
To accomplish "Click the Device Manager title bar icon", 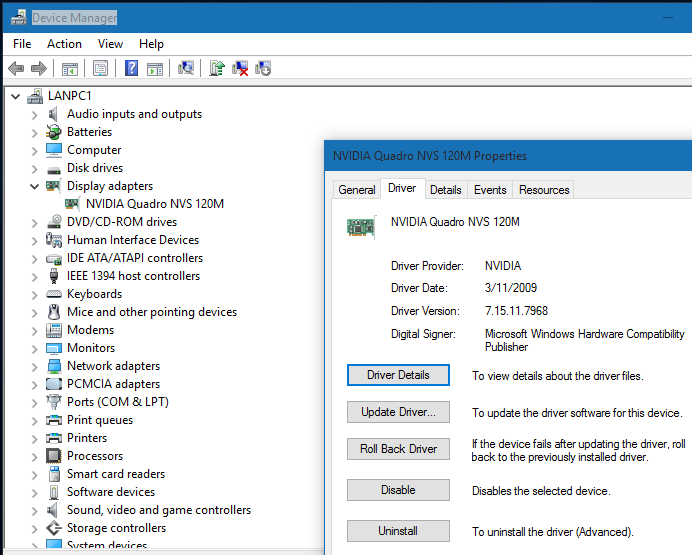I will point(19,18).
